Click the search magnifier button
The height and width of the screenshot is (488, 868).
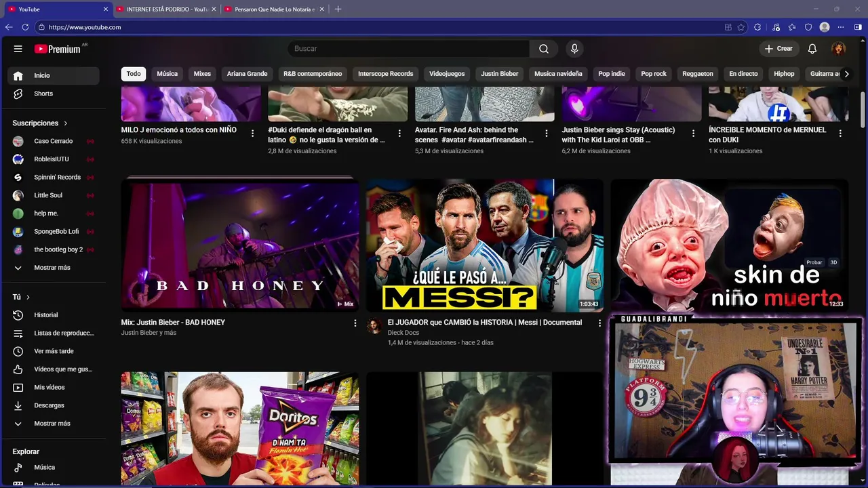point(544,49)
